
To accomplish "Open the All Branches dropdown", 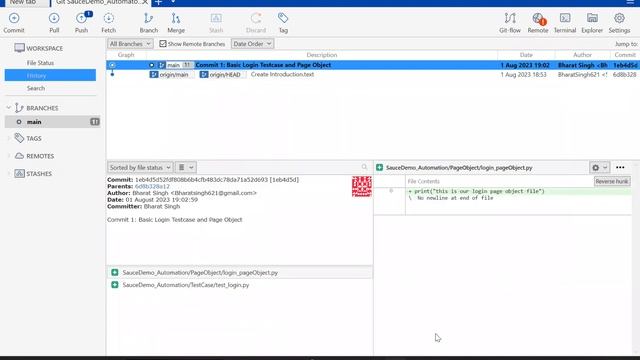I will tap(130, 44).
